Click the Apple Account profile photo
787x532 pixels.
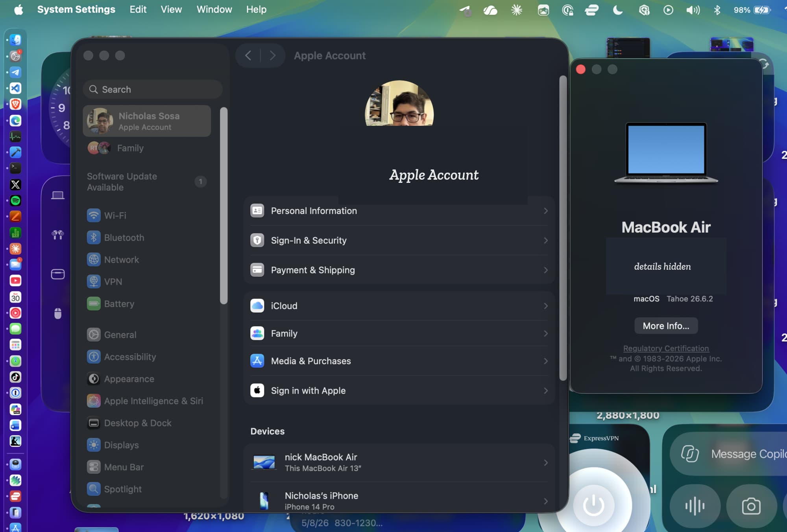(399, 103)
